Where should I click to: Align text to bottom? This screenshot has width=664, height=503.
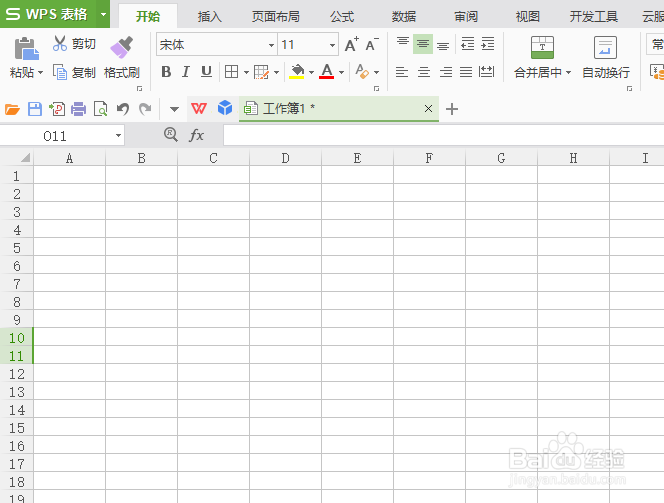coord(443,44)
